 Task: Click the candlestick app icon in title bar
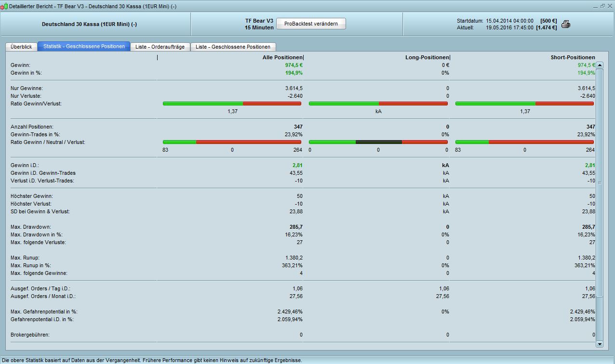(x=4, y=6)
